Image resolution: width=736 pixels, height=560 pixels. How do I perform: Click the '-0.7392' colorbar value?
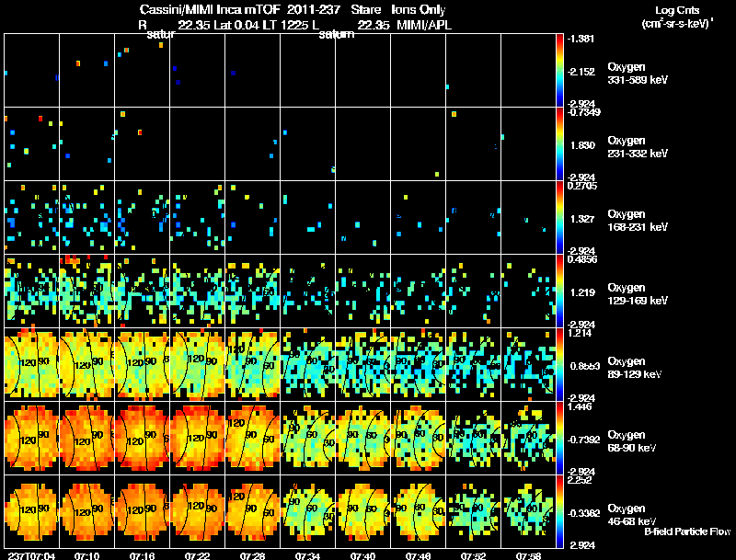[x=583, y=440]
